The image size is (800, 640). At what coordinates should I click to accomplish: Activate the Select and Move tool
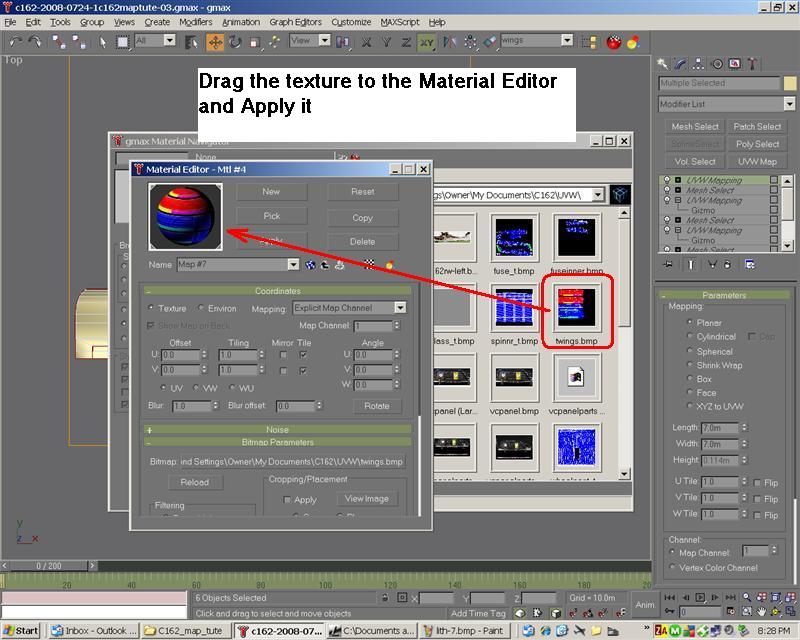click(215, 42)
